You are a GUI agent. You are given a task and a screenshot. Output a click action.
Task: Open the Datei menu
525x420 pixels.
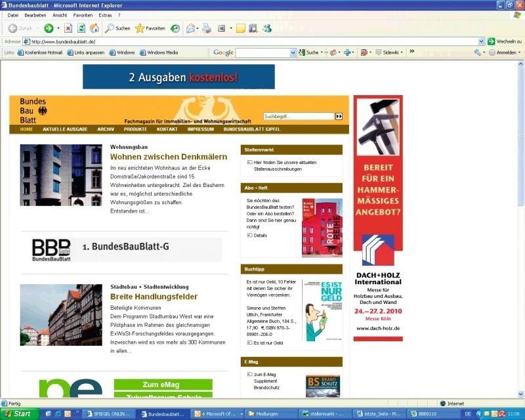13,15
